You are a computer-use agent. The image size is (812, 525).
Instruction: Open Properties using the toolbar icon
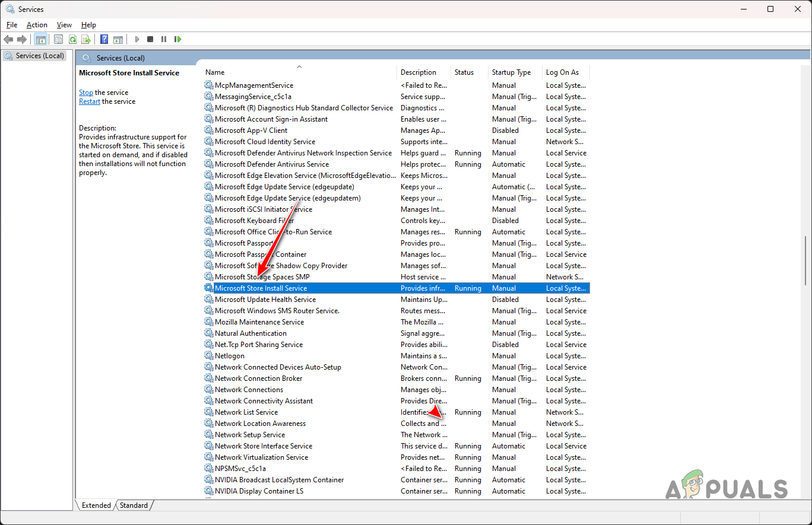pyautogui.click(x=58, y=39)
